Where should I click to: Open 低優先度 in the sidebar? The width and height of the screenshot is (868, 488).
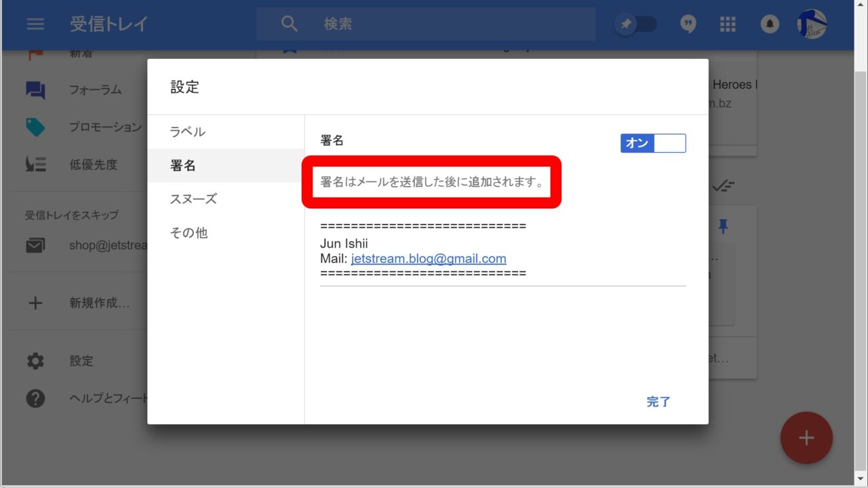93,164
